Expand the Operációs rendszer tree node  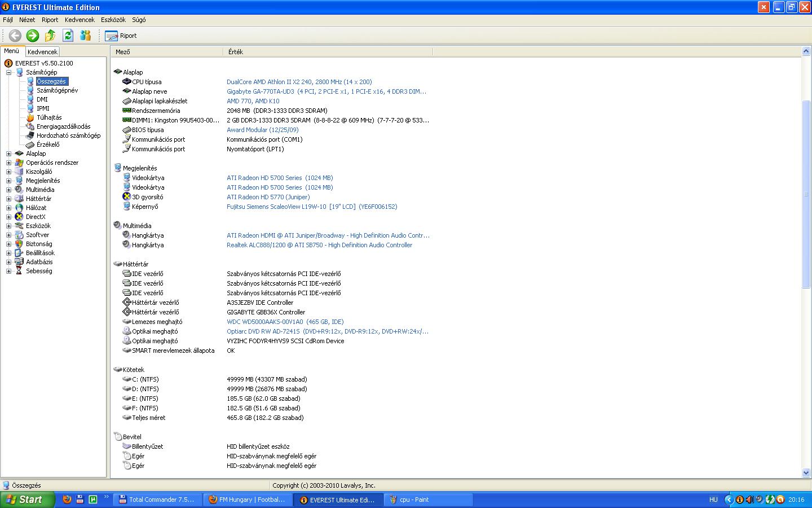pos(8,163)
